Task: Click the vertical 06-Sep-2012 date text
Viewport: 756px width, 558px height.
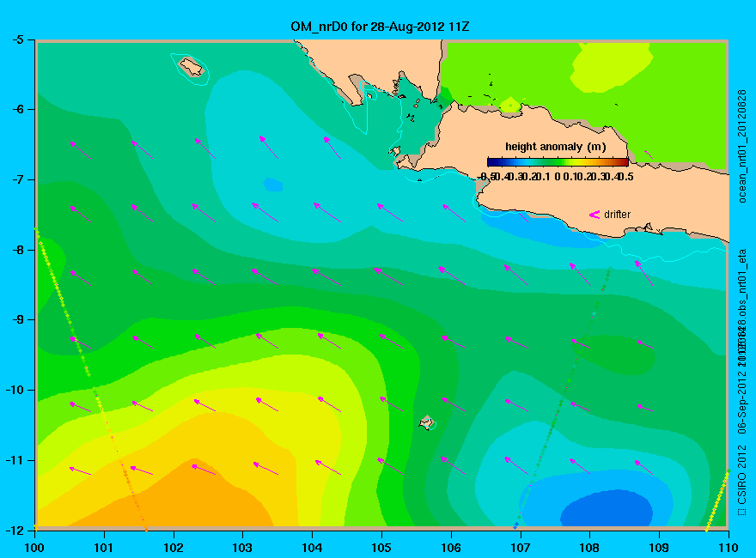Action: 742,400
